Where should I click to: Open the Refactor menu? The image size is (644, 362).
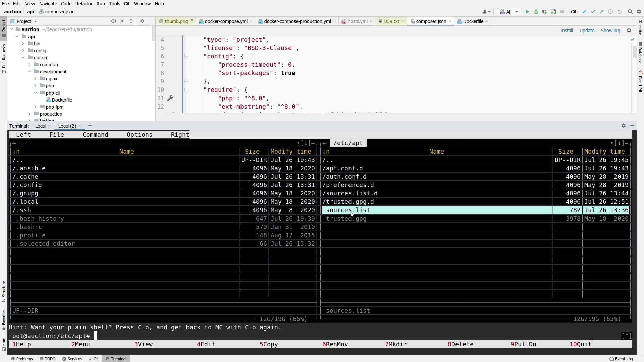(84, 4)
